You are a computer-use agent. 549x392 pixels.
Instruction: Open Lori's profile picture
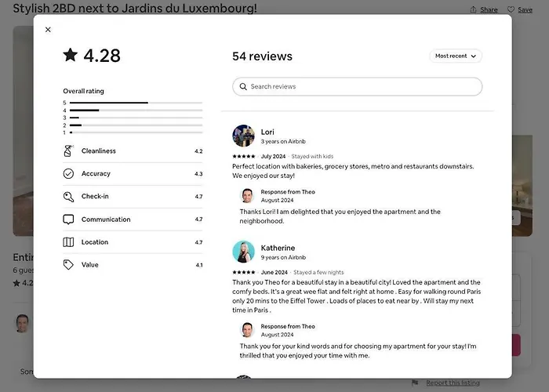243,136
